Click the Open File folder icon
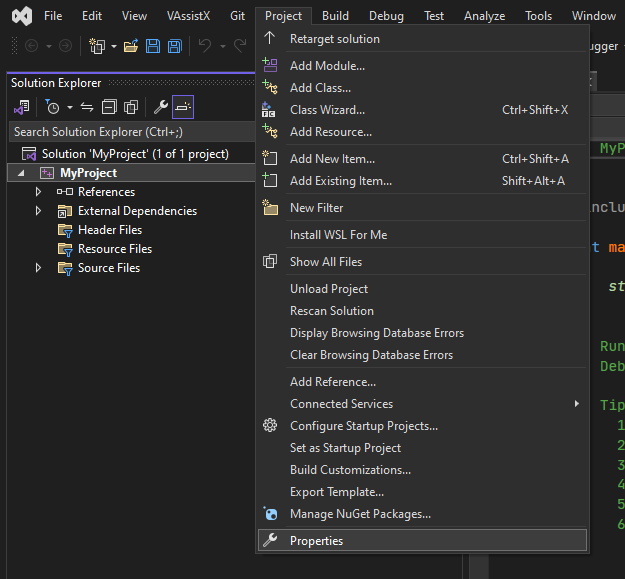 pos(131,46)
